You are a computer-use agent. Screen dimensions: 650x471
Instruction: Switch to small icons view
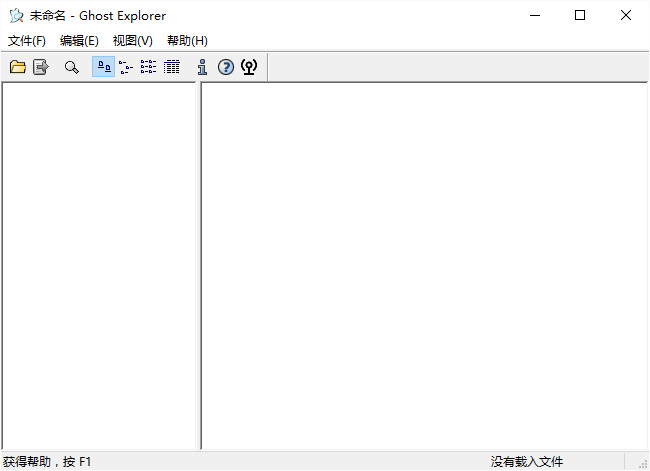[x=126, y=67]
